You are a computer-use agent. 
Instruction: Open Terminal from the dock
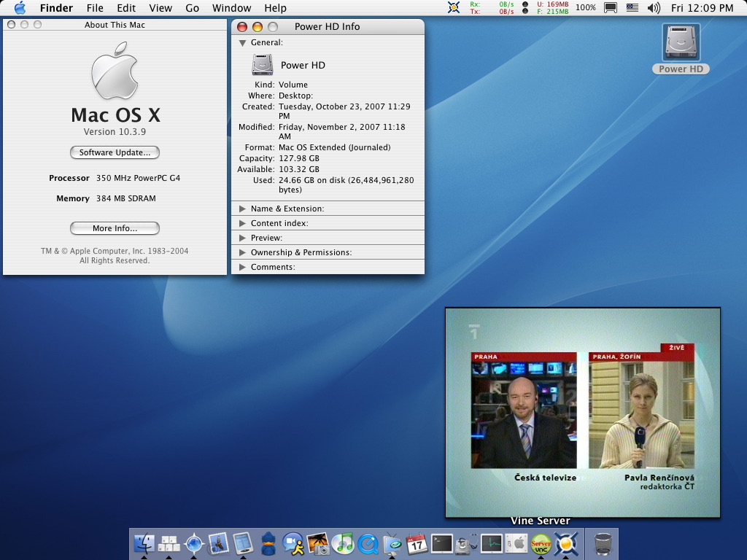[x=441, y=543]
